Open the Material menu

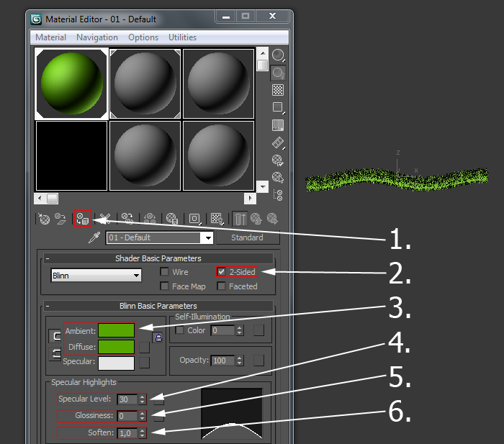[50, 37]
